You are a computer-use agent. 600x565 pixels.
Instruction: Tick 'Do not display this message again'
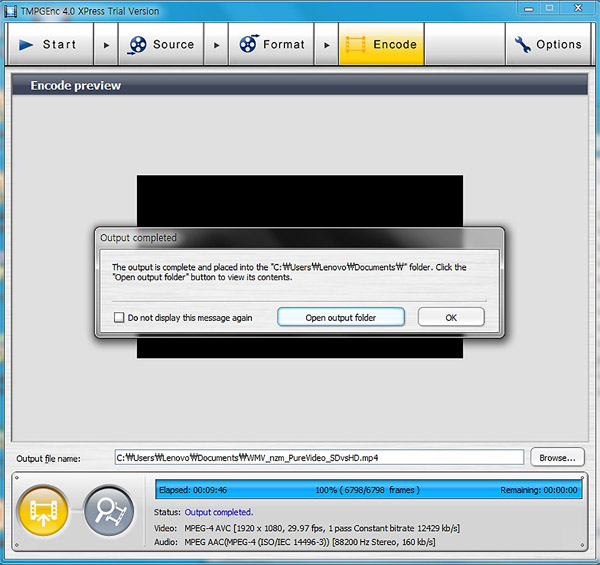click(x=119, y=318)
